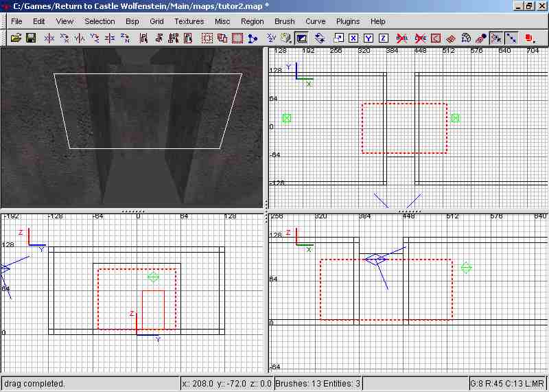Lock rotation to the X axis
Image resolution: width=549 pixels, height=392 pixels.
pyautogui.click(x=353, y=38)
